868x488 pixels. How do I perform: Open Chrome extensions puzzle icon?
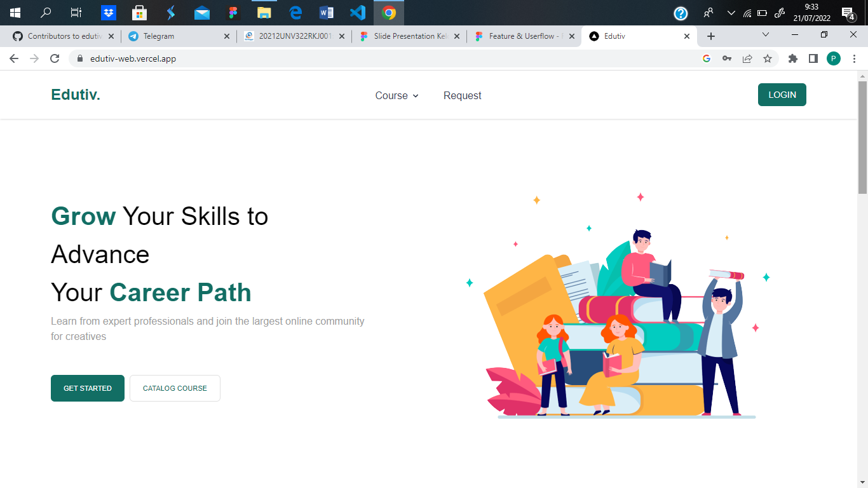(792, 58)
